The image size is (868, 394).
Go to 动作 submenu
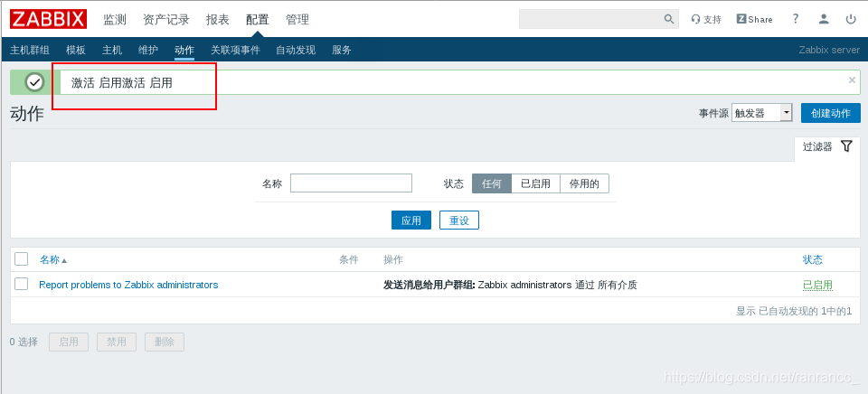point(184,50)
